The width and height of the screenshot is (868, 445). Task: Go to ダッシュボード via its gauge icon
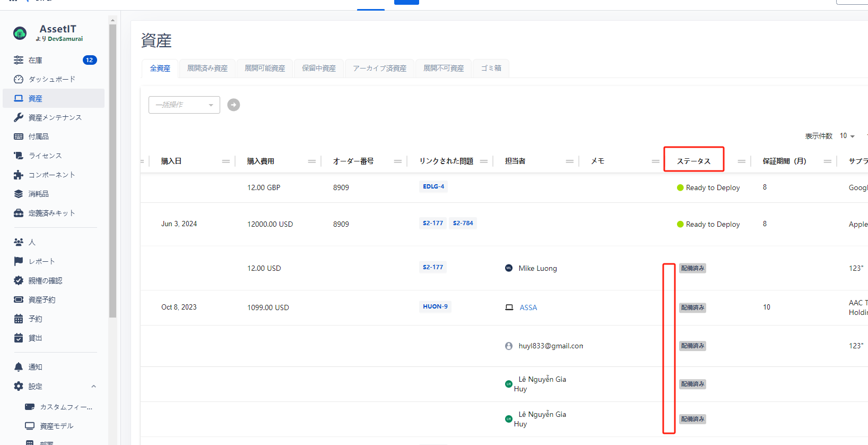point(19,79)
